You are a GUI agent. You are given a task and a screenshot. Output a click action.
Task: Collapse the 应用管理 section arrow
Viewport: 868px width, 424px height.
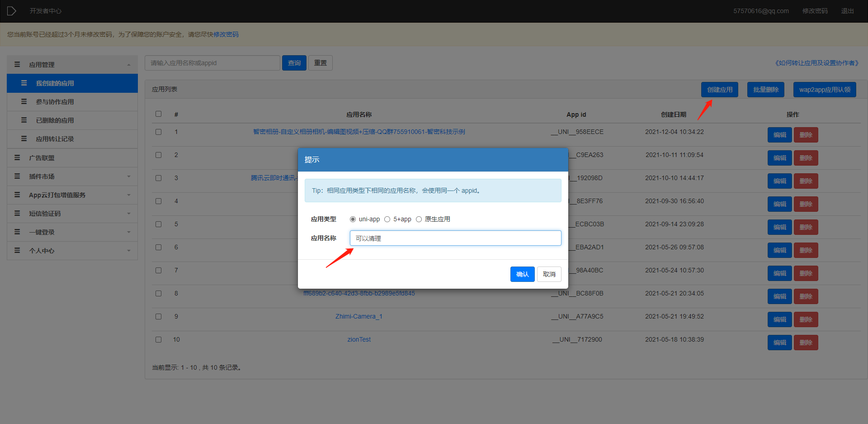[x=129, y=65]
